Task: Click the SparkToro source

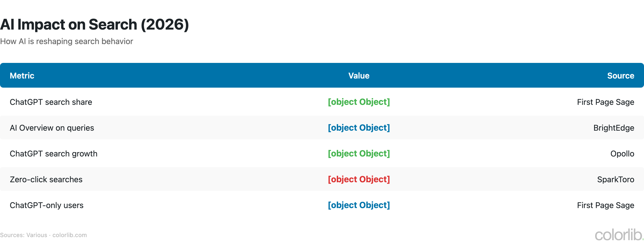Action: coord(615,180)
